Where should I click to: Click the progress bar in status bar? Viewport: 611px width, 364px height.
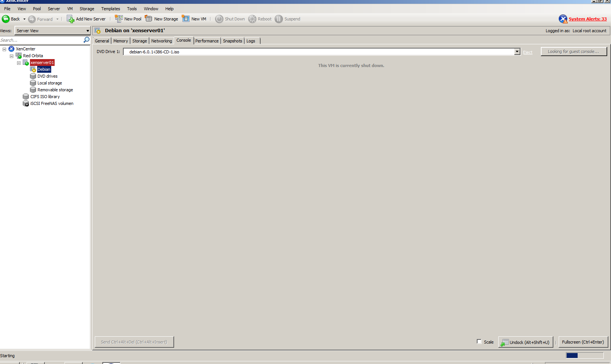coord(584,355)
